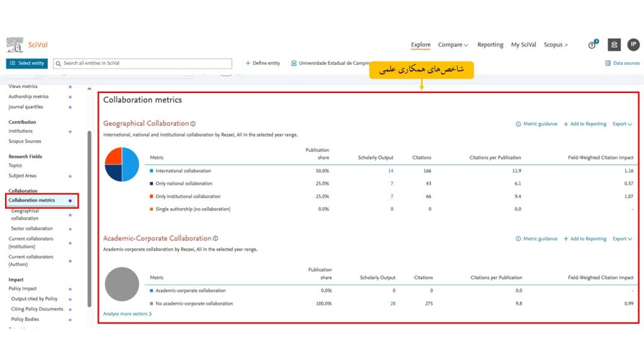Click the Collaboration metrics page heading
Image resolution: width=644 pixels, height=362 pixels.
coord(143,100)
